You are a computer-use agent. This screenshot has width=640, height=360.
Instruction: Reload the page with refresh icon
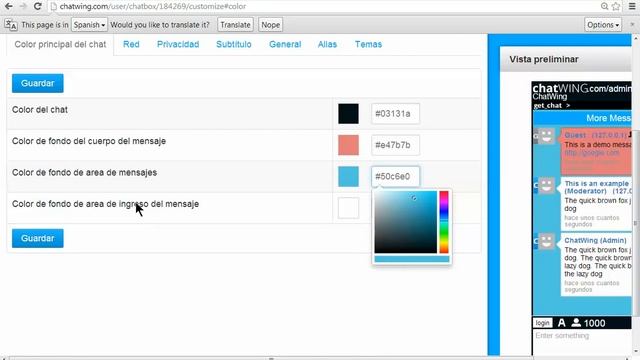coord(38,6)
